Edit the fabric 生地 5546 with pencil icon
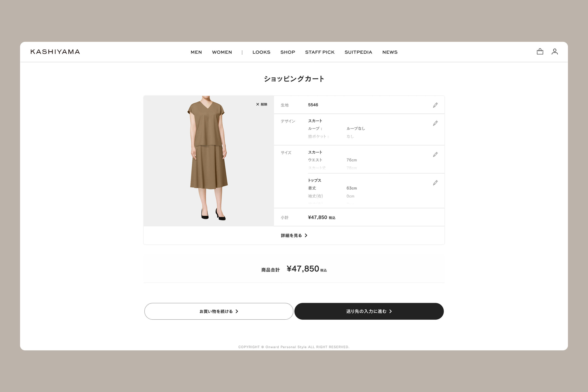588x392 pixels. click(435, 105)
